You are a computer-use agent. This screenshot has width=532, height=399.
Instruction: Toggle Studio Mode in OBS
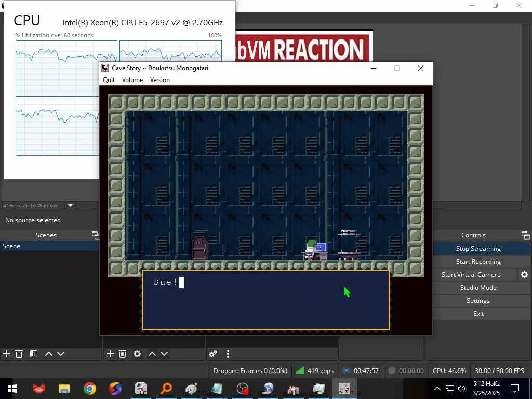(x=478, y=287)
